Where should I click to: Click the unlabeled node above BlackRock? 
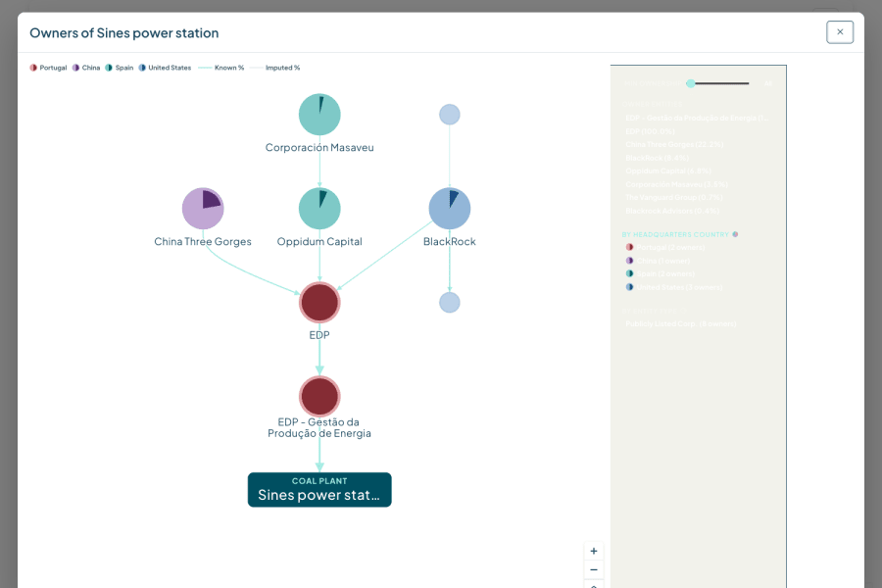450,115
